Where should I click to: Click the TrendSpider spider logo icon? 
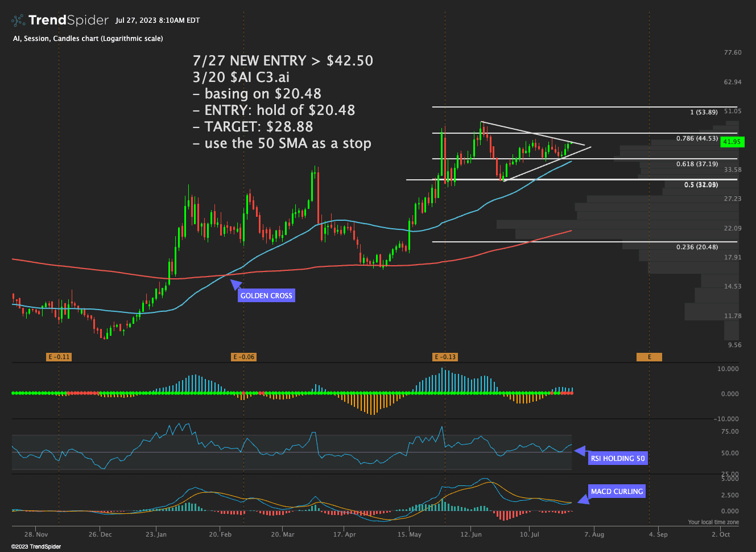18,20
